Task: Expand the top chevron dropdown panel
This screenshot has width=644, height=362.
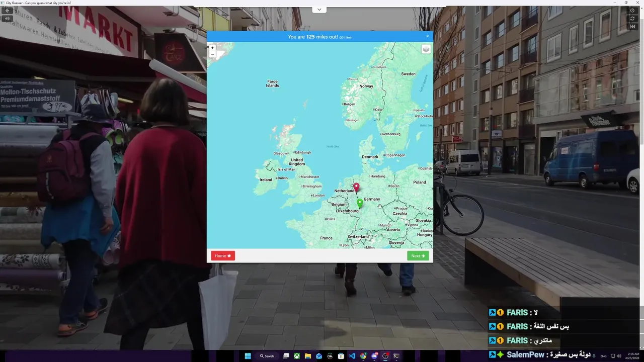Action: tap(319, 10)
